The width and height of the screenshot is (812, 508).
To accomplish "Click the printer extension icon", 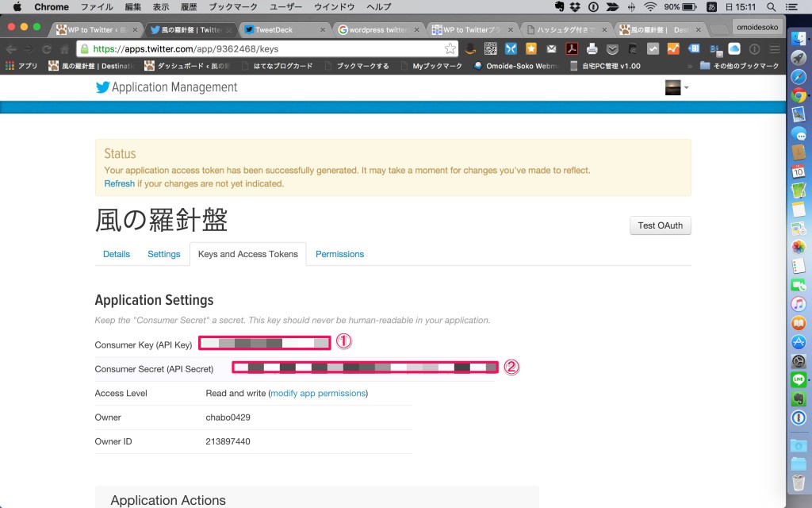I will point(592,48).
